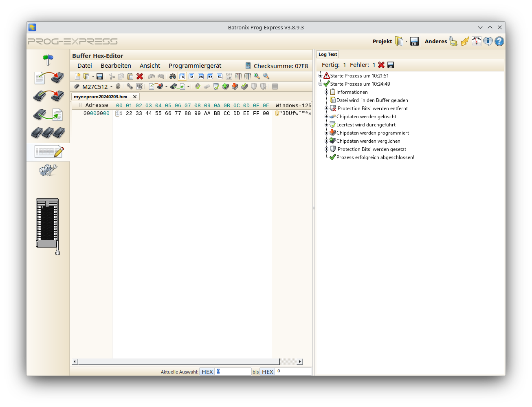
Task: Save the buffer using the disk icon
Action: (99, 76)
